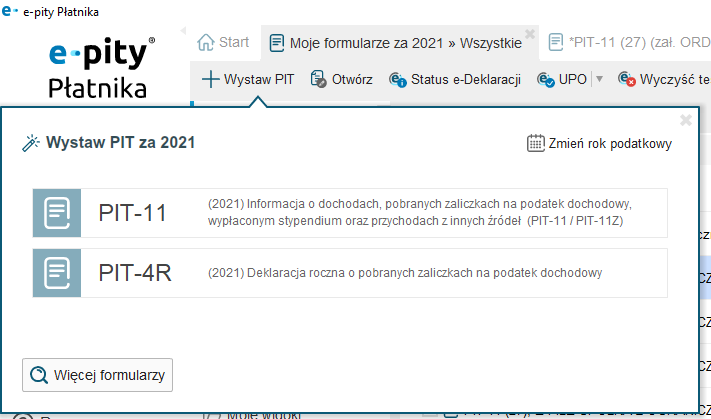Click the UPO toolbar button
This screenshot has height=419, width=711.
[562, 79]
